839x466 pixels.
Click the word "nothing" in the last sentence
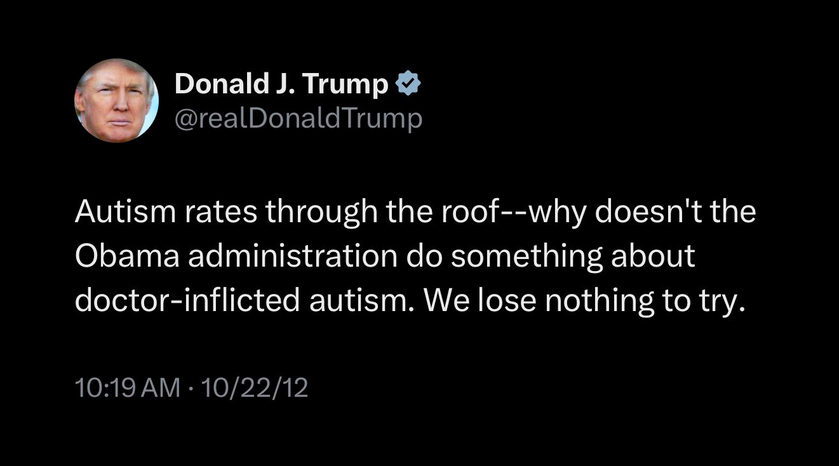tap(599, 301)
